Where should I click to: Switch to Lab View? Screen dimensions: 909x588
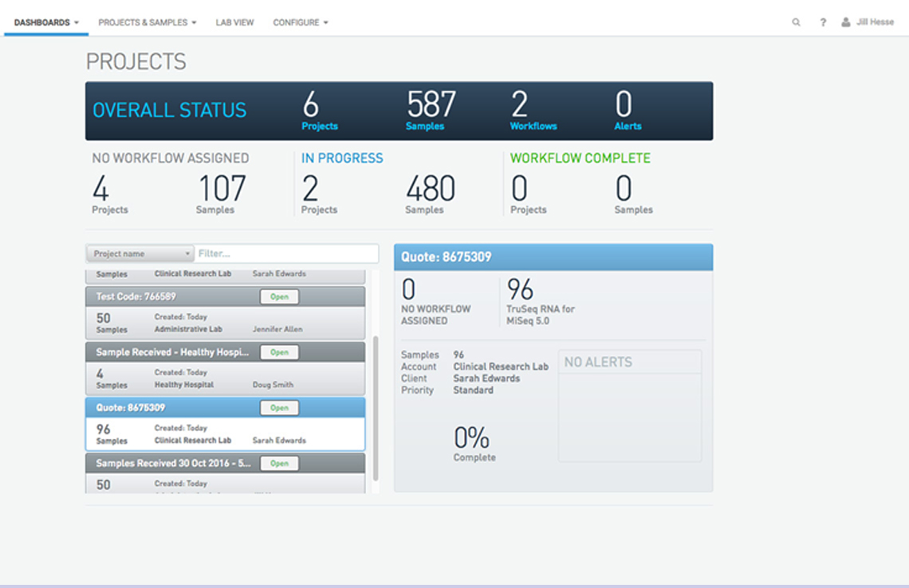(x=234, y=22)
